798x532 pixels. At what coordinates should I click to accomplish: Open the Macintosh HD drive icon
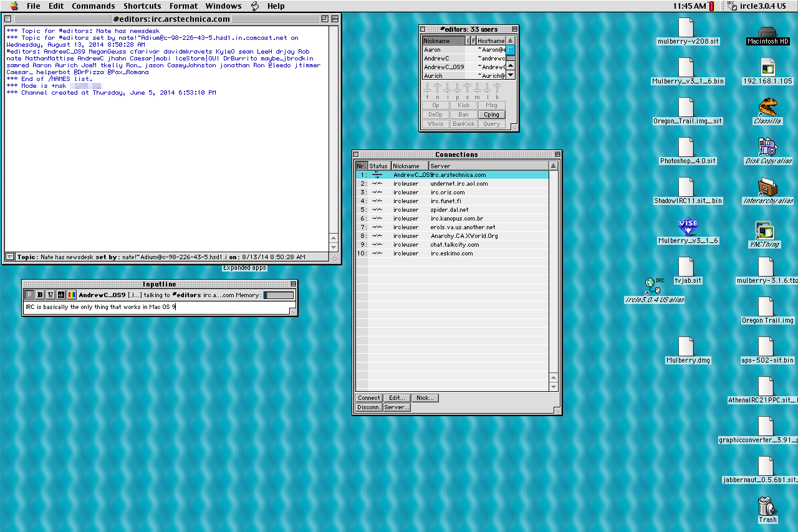pos(768,36)
